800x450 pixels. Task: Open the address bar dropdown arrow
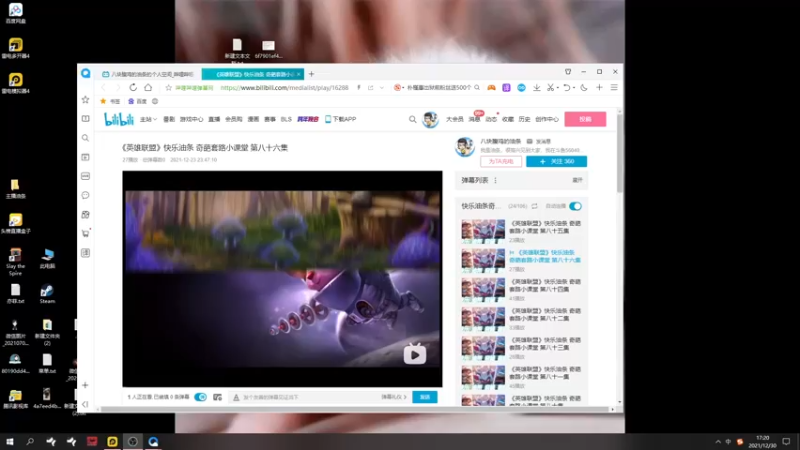[382, 88]
